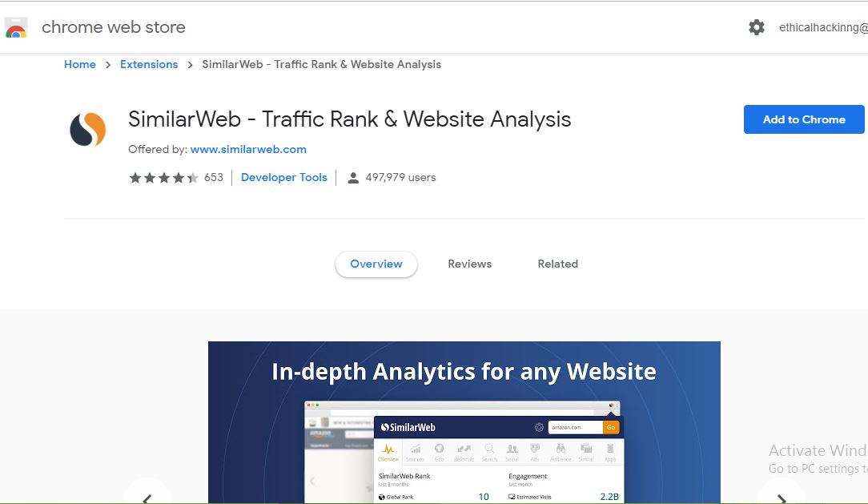The image size is (868, 504).
Task: Click the ethicalhackinng account email
Action: pos(823,27)
